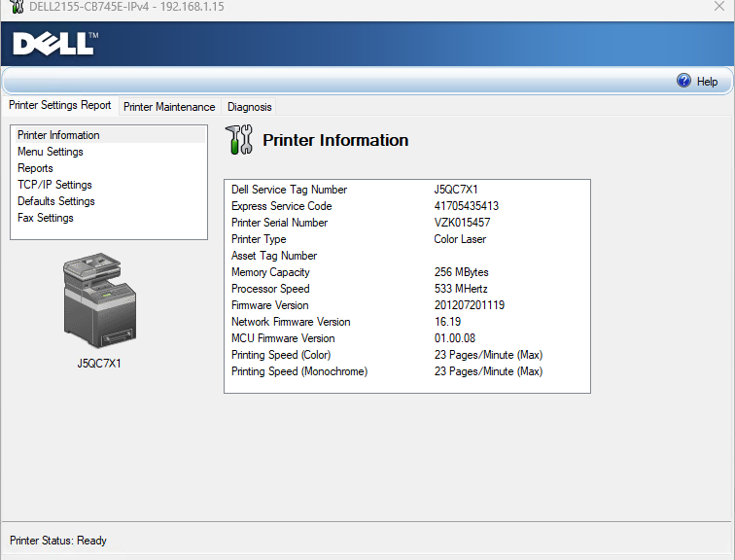Click the window title DELL2155-CB745E-IPv4 text
The image size is (735, 560).
tap(126, 7)
